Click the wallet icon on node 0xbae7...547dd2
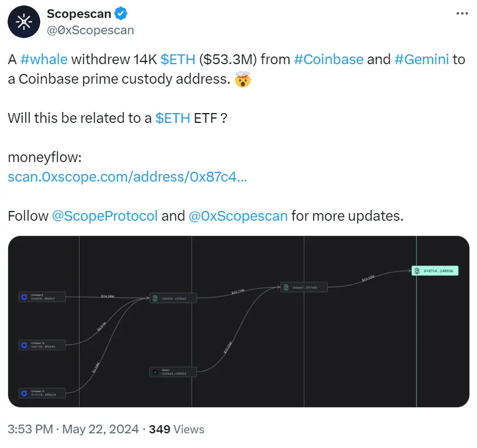Image resolution: width=477 pixels, height=448 pixels. point(286,287)
